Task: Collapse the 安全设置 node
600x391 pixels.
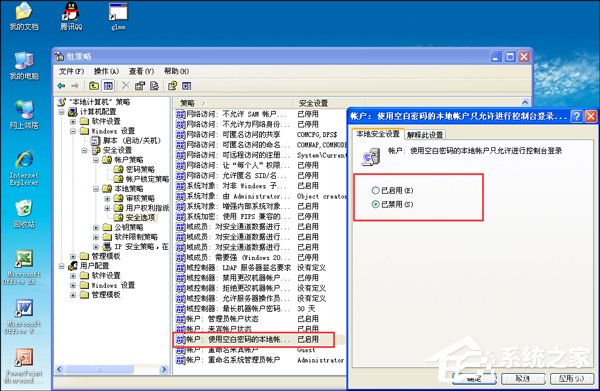Action: point(85,150)
